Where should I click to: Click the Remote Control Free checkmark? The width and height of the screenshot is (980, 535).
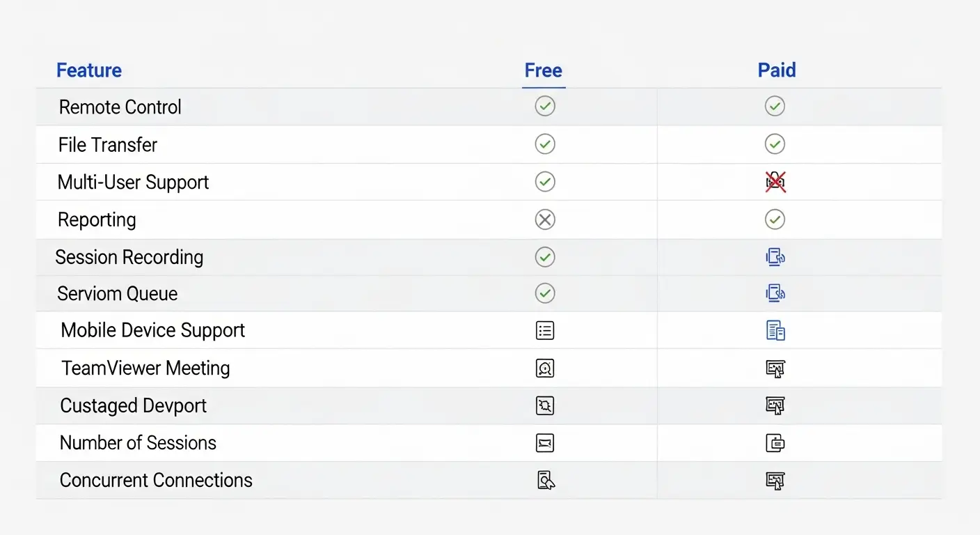545,106
